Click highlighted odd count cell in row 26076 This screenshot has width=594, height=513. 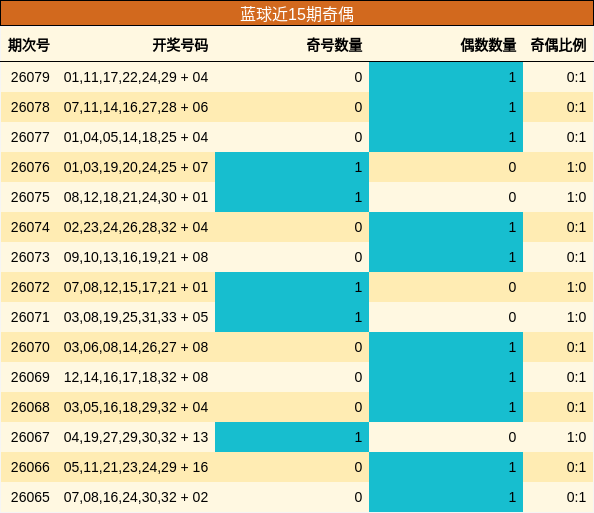[x=292, y=167]
